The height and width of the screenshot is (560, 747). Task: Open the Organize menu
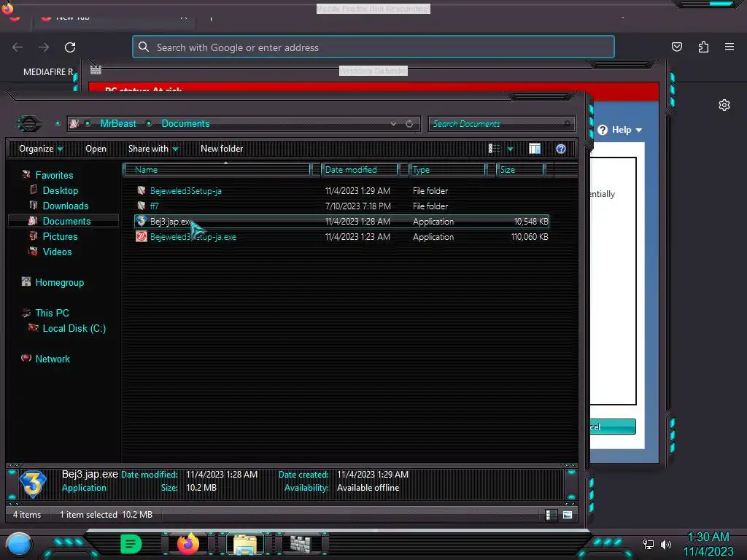coord(41,149)
